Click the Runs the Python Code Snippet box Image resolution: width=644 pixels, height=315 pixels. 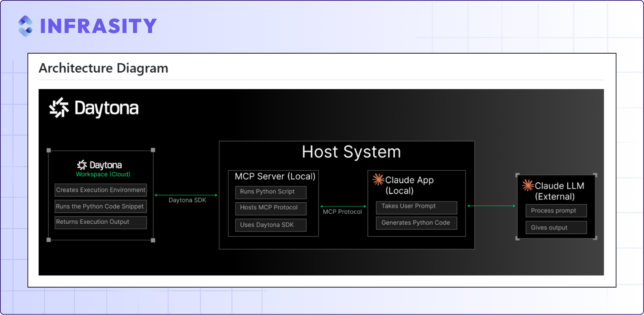101,206
